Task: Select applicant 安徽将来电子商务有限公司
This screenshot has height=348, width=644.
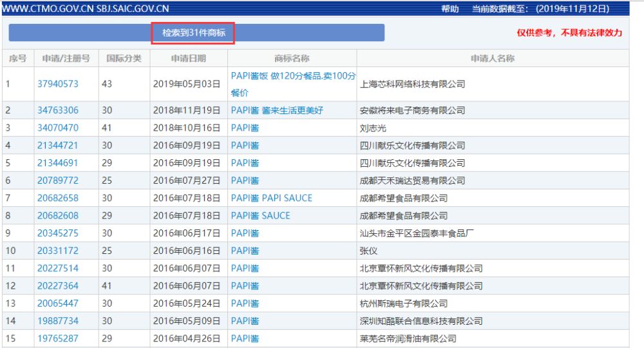Action: tap(412, 110)
